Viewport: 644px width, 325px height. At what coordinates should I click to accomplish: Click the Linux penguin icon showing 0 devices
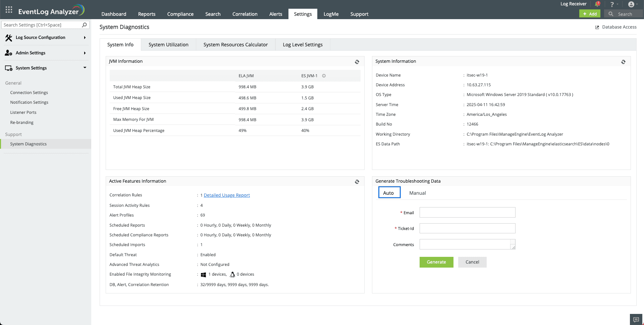point(232,274)
